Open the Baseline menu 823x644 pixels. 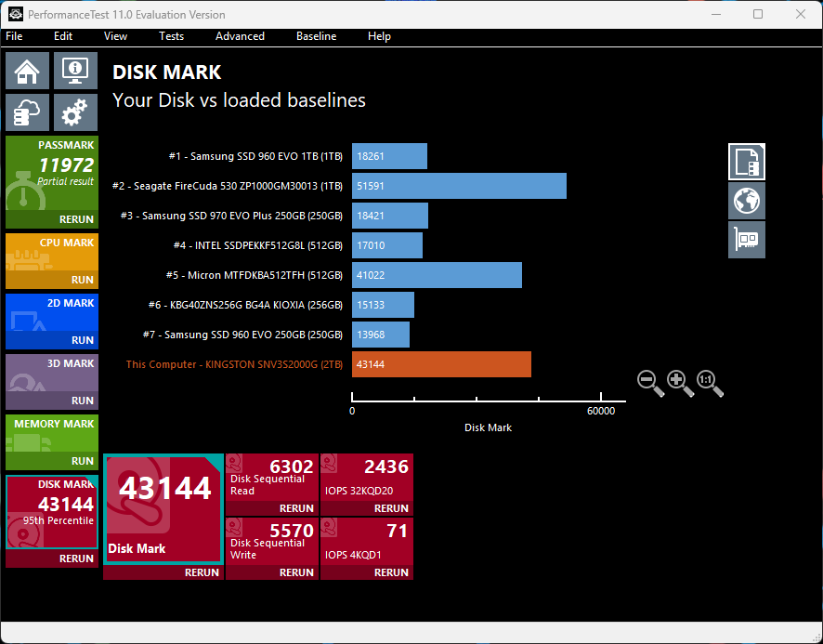317,36
